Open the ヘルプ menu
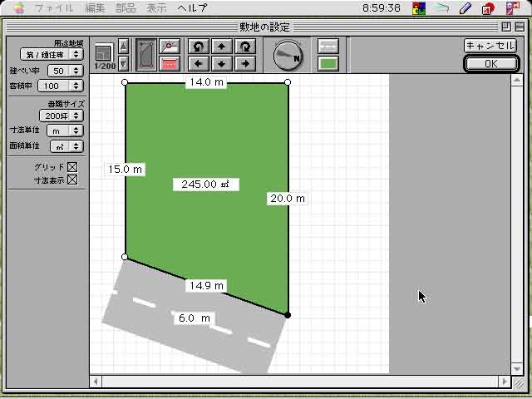The width and height of the screenshot is (532, 399). [192, 7]
